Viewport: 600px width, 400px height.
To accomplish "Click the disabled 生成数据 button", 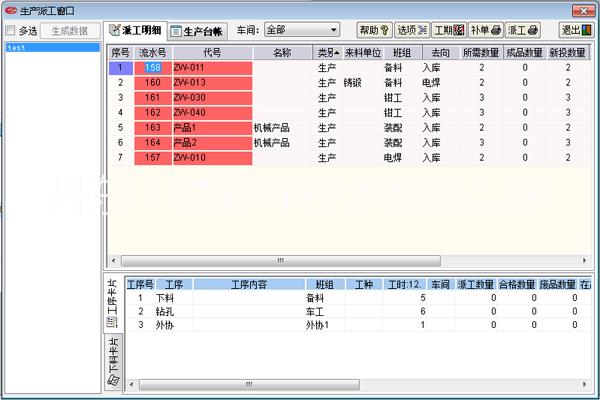I will (x=70, y=31).
